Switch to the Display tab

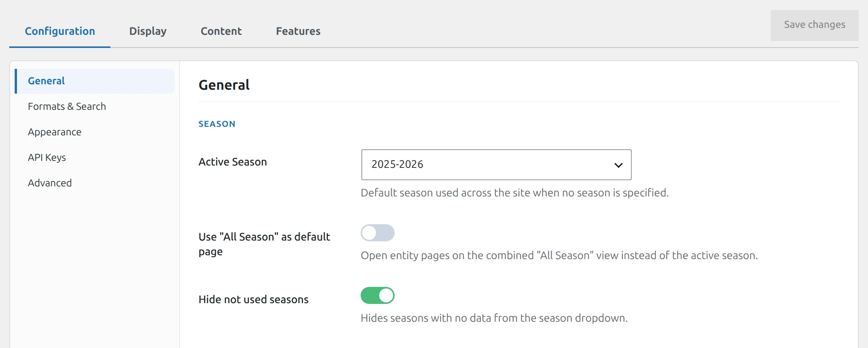click(148, 31)
